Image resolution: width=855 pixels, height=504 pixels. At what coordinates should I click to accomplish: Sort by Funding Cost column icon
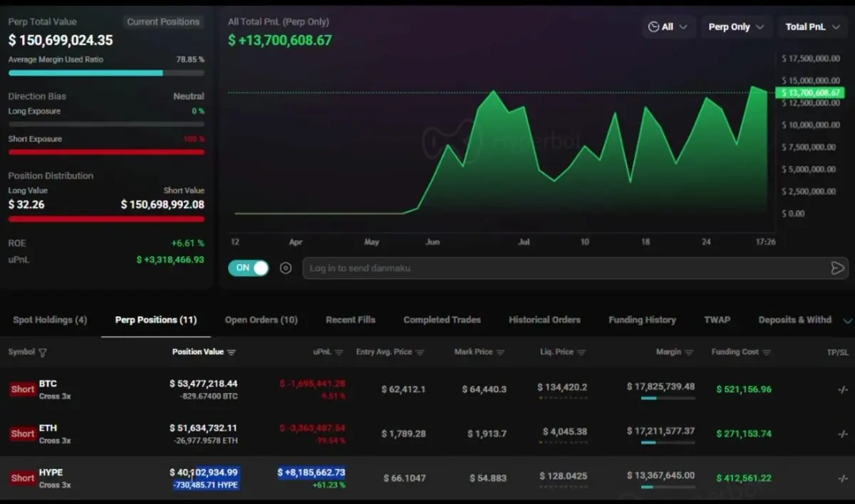point(766,352)
